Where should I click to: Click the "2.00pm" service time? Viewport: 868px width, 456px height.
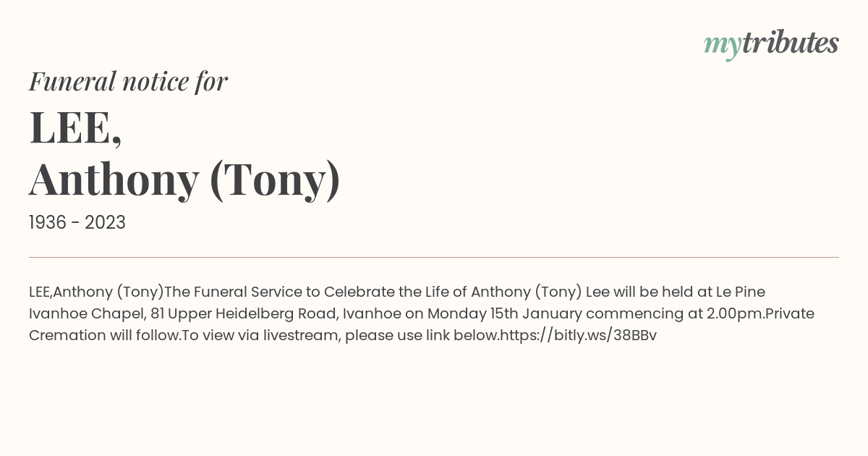pyautogui.click(x=736, y=313)
